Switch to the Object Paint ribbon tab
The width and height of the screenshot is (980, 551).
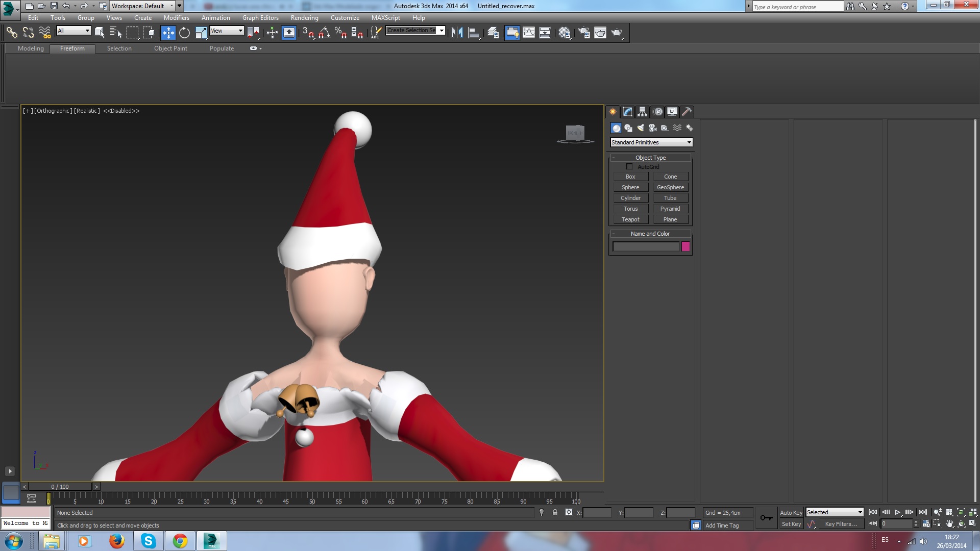click(x=170, y=48)
